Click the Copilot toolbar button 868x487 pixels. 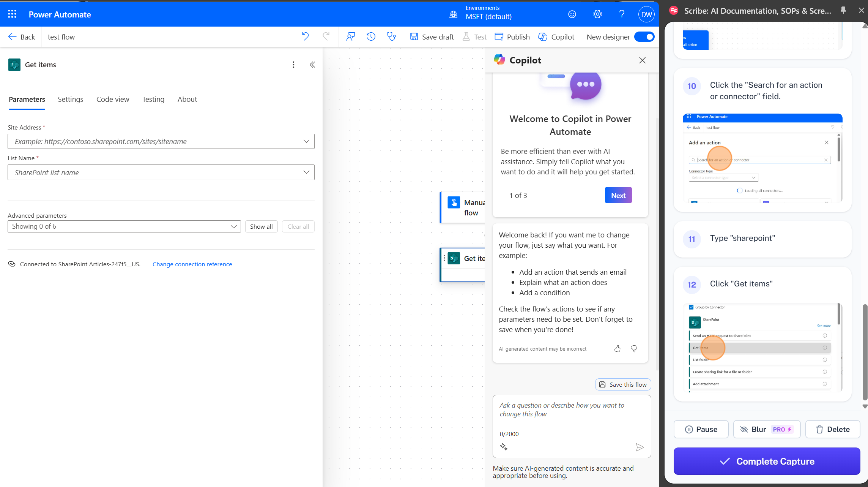click(556, 37)
